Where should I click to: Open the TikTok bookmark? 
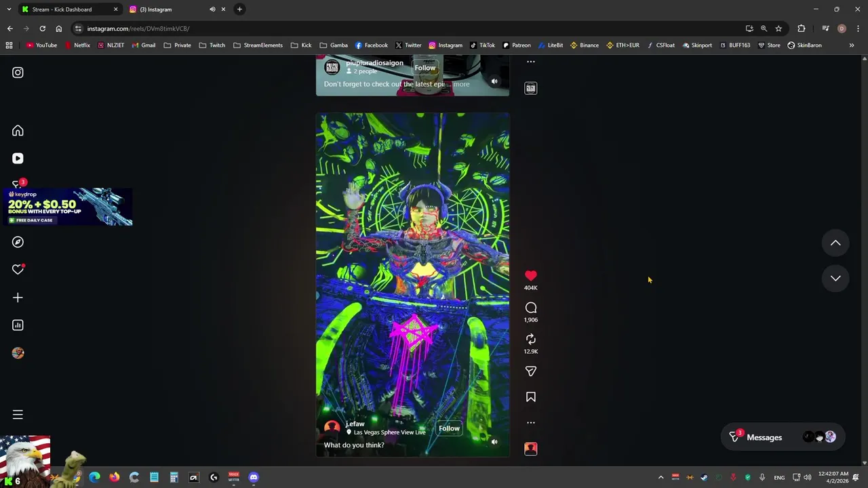point(482,45)
